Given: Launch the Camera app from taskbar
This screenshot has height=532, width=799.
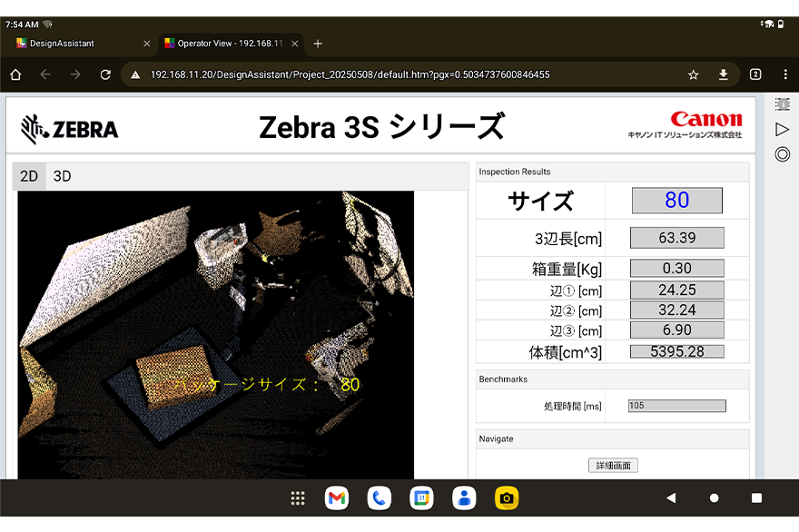Looking at the screenshot, I should click(x=507, y=498).
